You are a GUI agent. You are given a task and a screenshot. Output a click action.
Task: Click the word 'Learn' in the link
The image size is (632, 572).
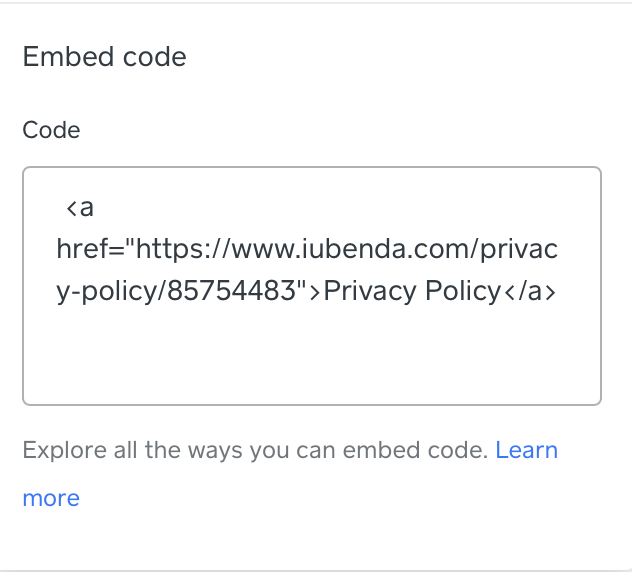(x=526, y=450)
